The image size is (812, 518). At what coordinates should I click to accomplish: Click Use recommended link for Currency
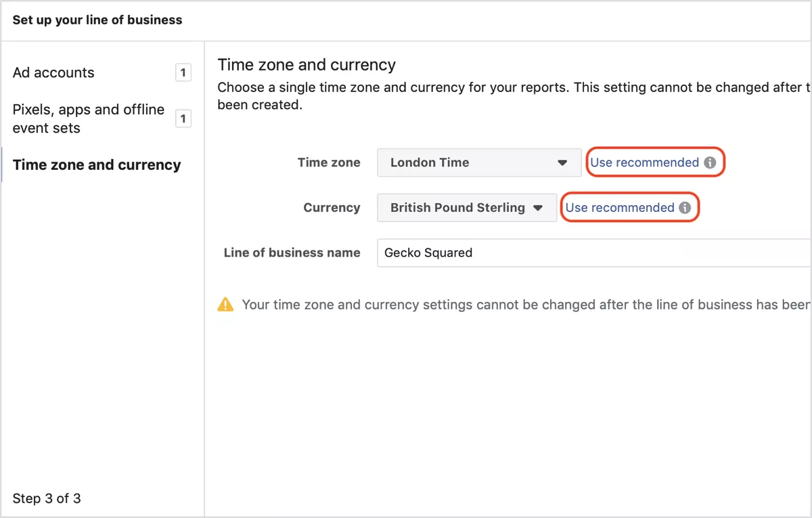(620, 208)
